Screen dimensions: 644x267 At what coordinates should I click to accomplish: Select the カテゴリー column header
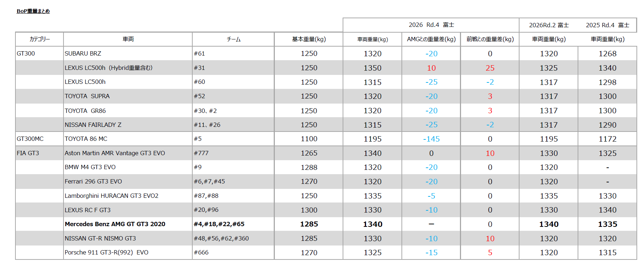click(x=39, y=39)
